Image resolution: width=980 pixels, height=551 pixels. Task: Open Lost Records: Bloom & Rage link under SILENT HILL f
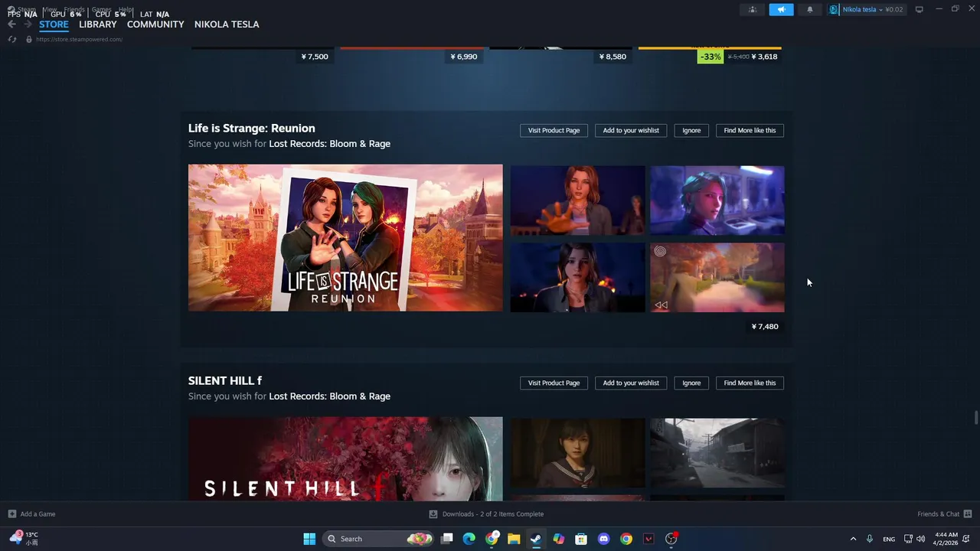[329, 396]
